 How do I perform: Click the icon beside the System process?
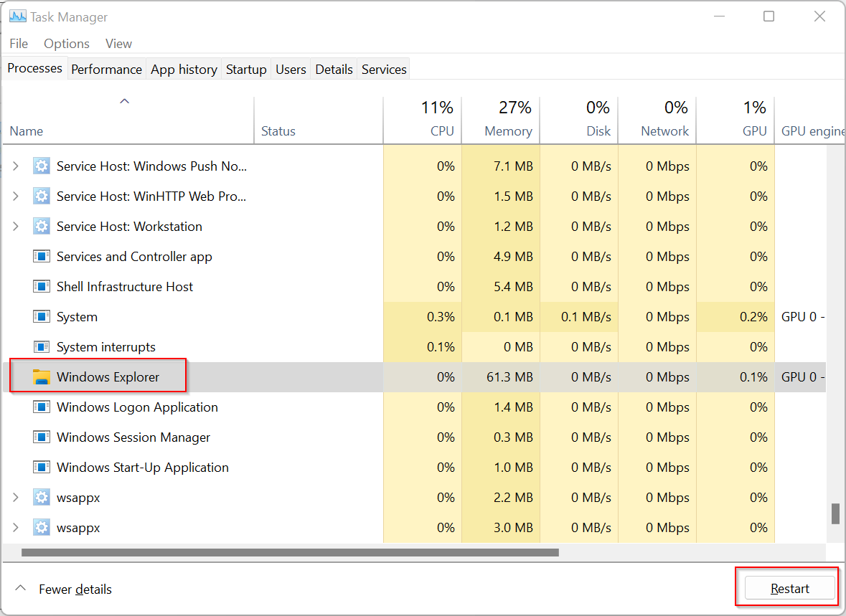(x=42, y=317)
